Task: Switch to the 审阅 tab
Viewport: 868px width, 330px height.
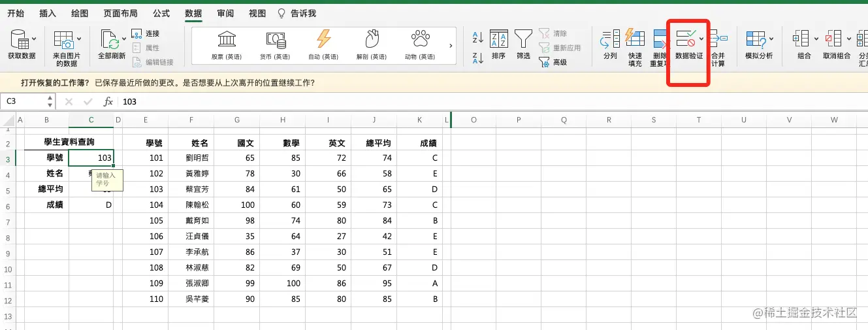Action: point(225,14)
